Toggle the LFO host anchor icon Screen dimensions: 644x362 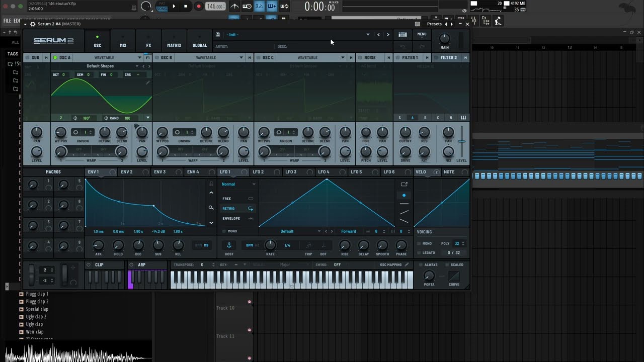[229, 245]
